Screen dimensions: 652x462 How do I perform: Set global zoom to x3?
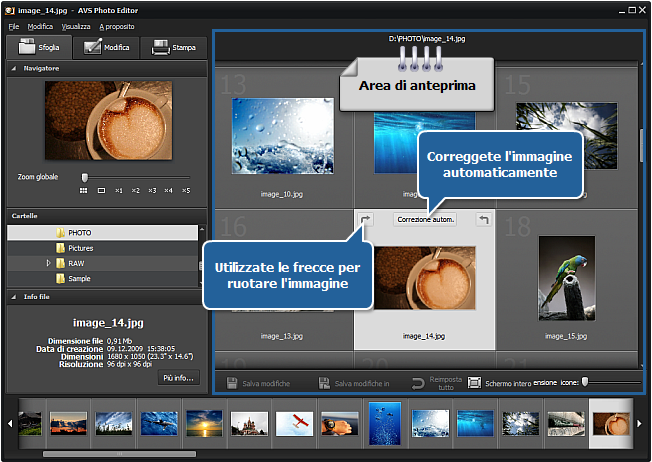tap(152, 190)
